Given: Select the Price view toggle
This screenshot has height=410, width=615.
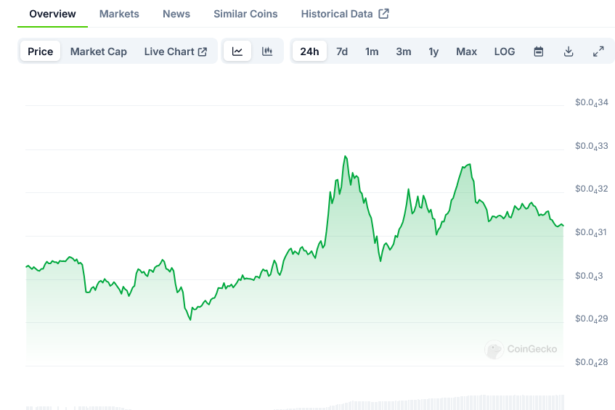Looking at the screenshot, I should [41, 51].
